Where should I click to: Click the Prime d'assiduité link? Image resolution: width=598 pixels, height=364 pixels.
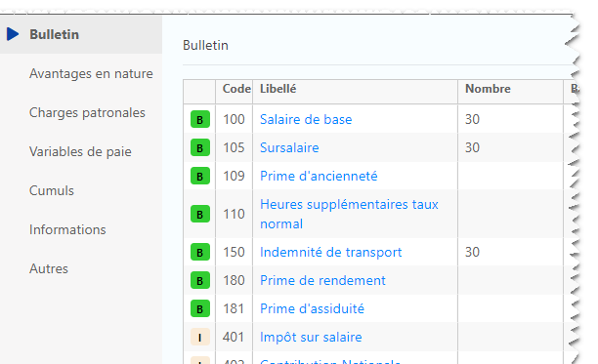(x=312, y=308)
